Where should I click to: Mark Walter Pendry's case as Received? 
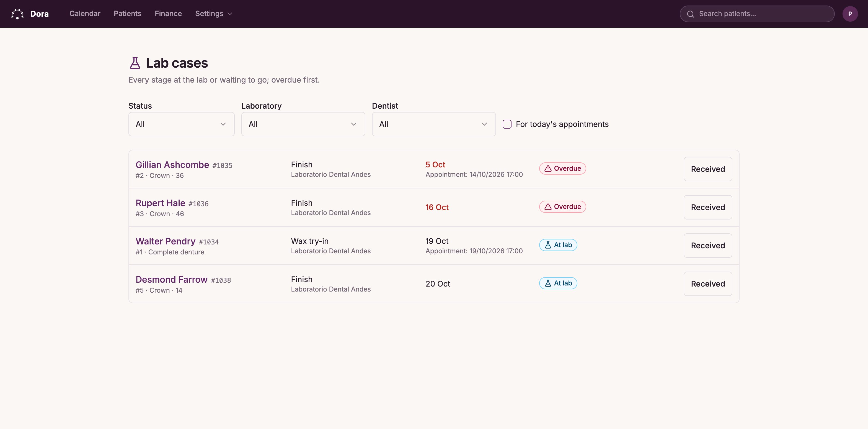point(708,246)
